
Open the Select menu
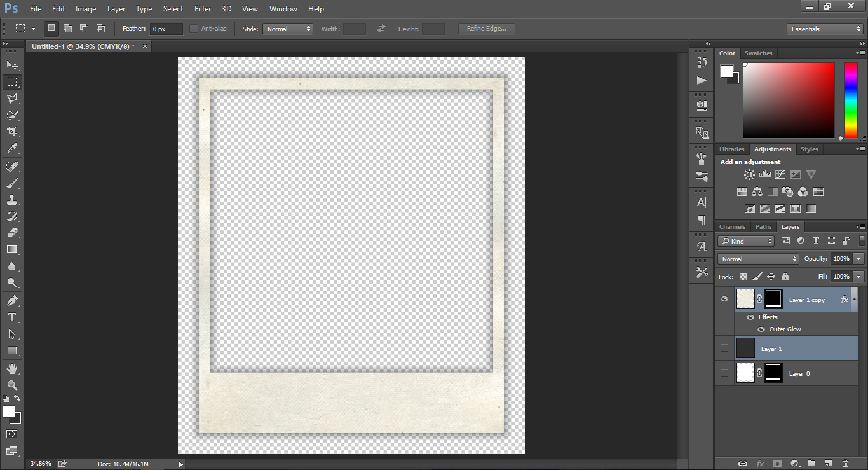[x=173, y=9]
